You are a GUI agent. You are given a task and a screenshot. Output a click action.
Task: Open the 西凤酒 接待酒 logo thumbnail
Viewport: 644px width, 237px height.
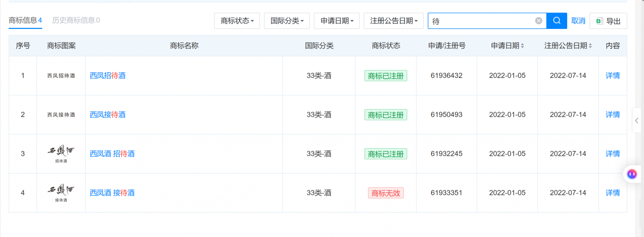coord(61,193)
